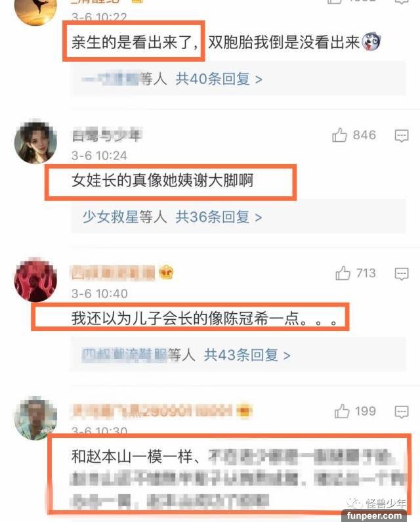Open bottom commenter's pixelated avatar

[x=35, y=418]
